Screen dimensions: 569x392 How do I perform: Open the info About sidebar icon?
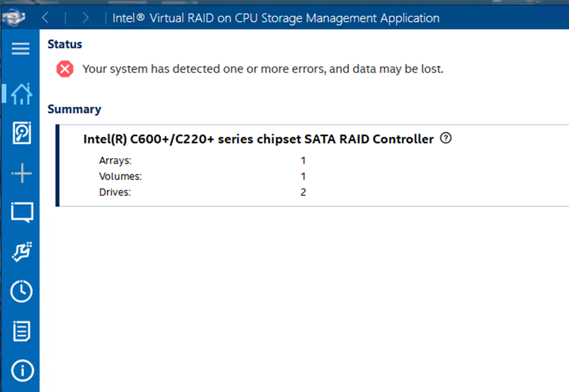[22, 370]
